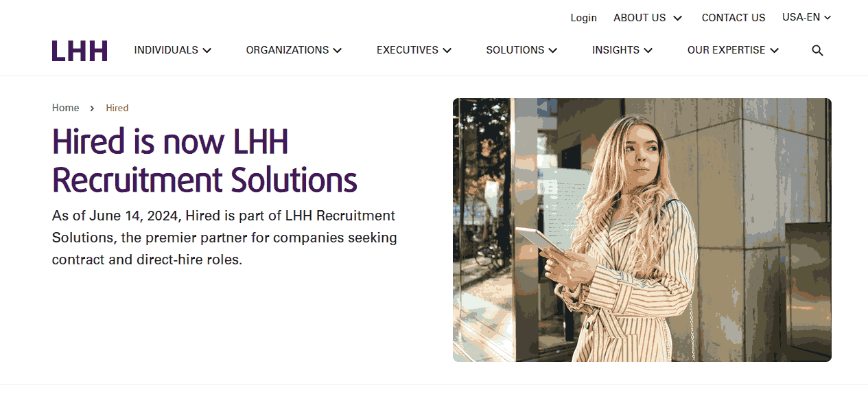Expand the SOLUTIONS menu
Screen dimensions: 868x401
coord(521,50)
